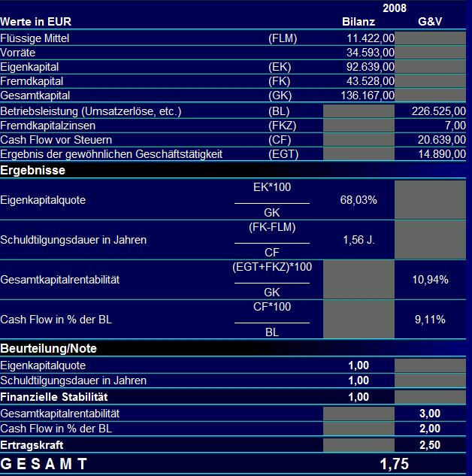This screenshot has height=476, width=472.
Task: Click the G&V column header
Action: click(430, 22)
